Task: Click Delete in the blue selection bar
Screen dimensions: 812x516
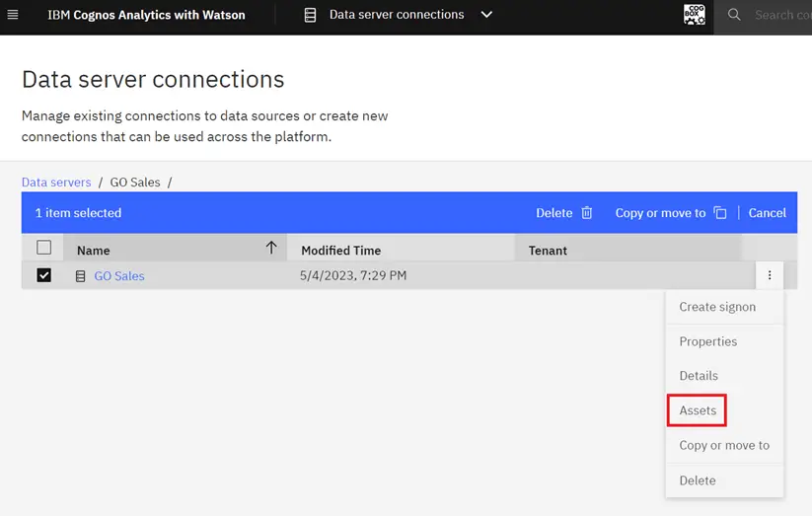Action: click(x=554, y=213)
